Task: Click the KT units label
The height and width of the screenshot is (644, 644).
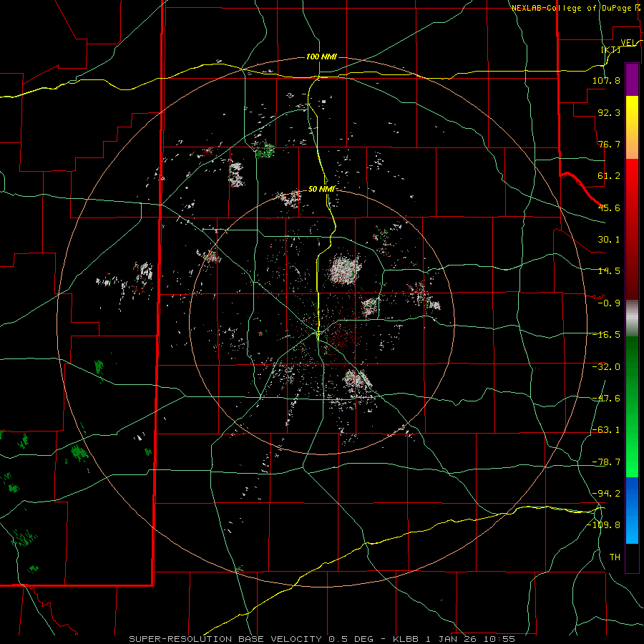Action: 611,49
